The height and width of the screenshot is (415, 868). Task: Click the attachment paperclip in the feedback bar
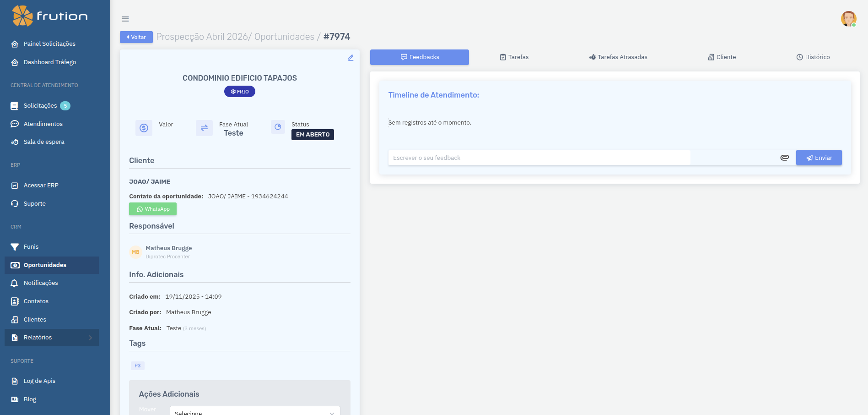(785, 158)
